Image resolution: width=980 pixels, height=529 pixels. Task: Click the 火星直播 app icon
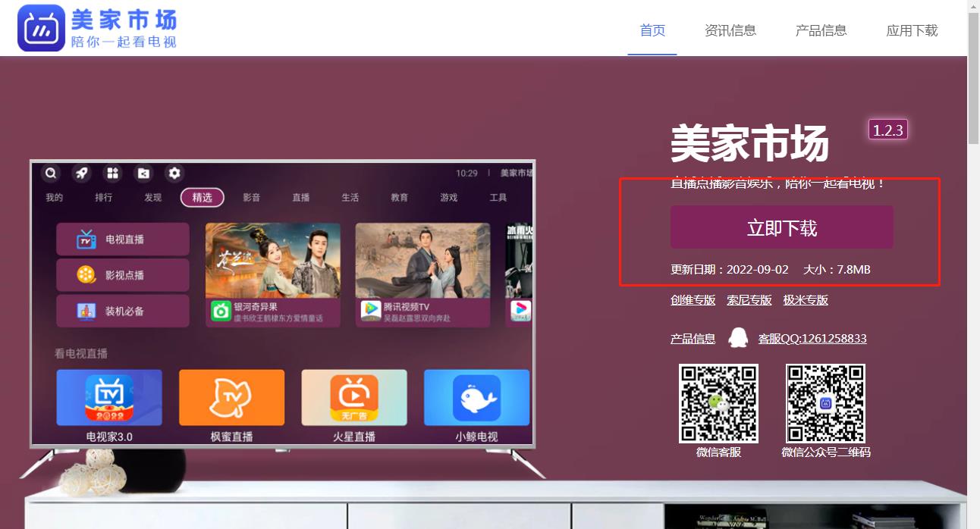353,398
